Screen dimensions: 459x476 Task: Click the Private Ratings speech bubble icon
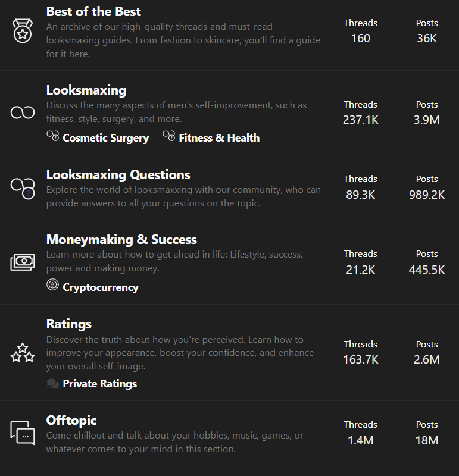point(52,383)
